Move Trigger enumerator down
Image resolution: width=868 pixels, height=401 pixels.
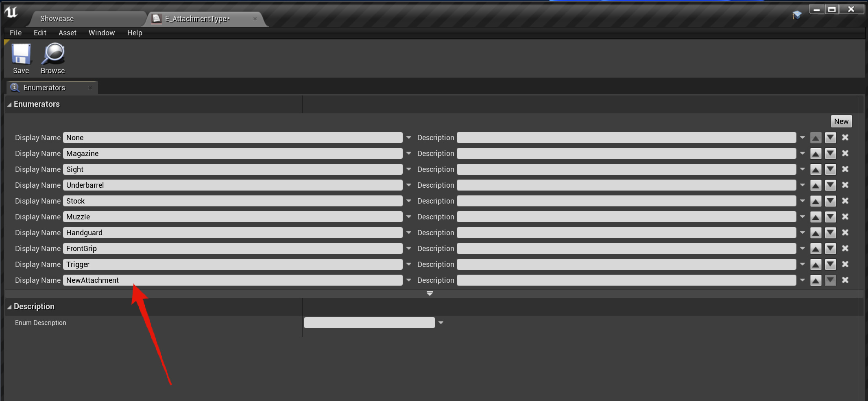coord(830,264)
